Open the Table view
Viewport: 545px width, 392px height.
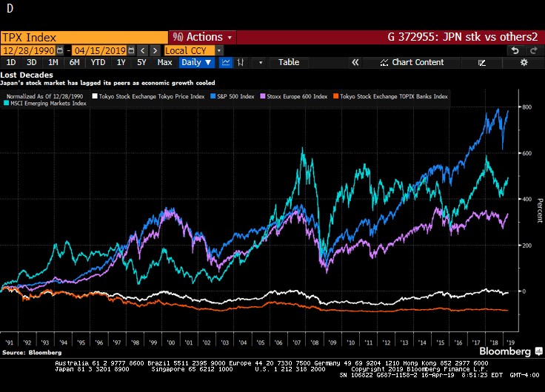tap(289, 62)
